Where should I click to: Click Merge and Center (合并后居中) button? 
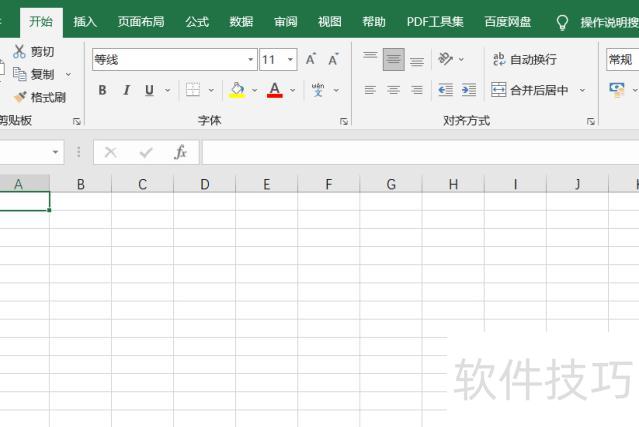tap(529, 90)
